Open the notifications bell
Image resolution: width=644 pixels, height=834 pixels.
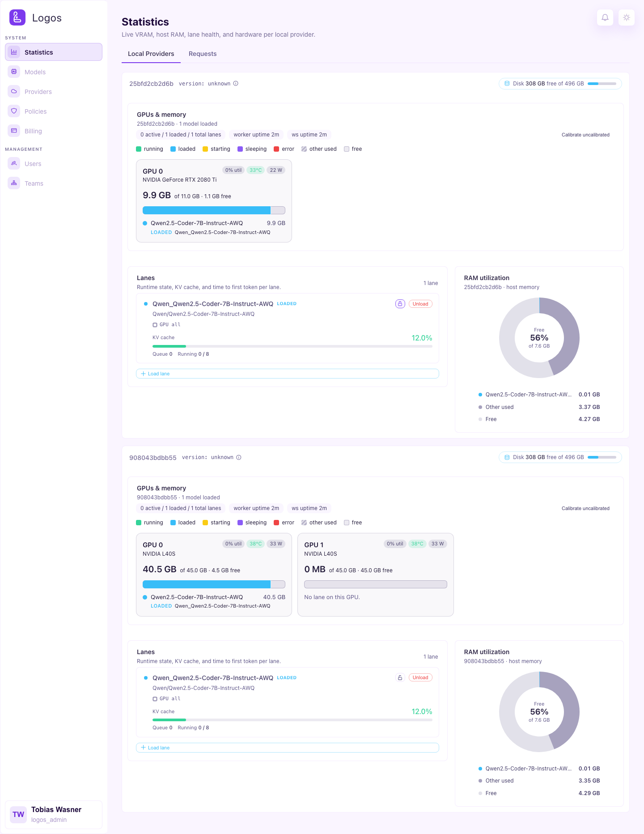click(x=605, y=17)
